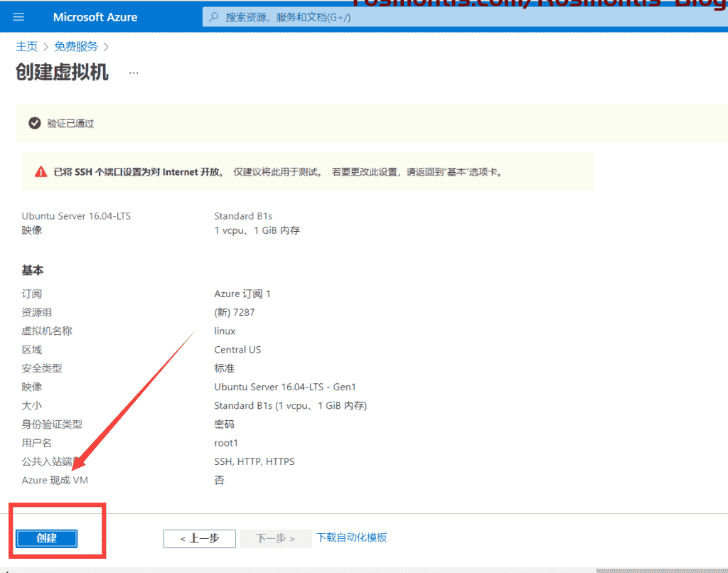Screen dimensions: 728x573
Task: Click the Microsoft Azure logo text
Action: [x=95, y=17]
